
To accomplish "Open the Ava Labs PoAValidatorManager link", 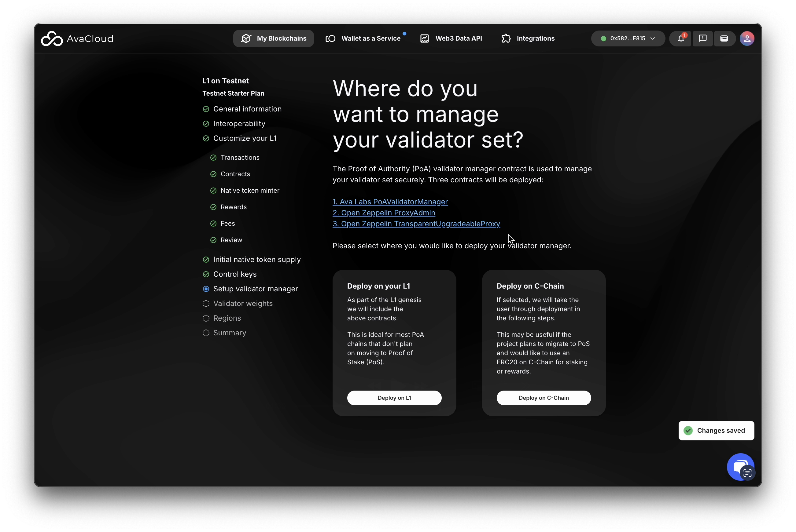I will (x=390, y=202).
